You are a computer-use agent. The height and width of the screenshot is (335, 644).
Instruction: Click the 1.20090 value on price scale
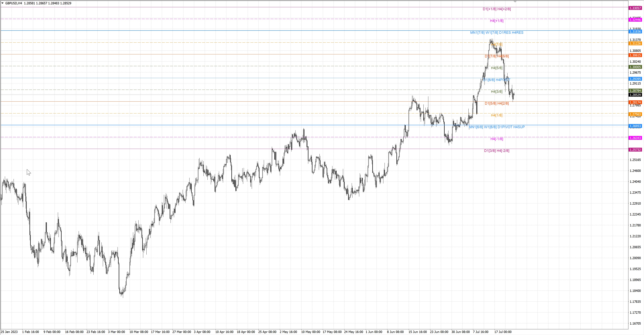pos(635,258)
